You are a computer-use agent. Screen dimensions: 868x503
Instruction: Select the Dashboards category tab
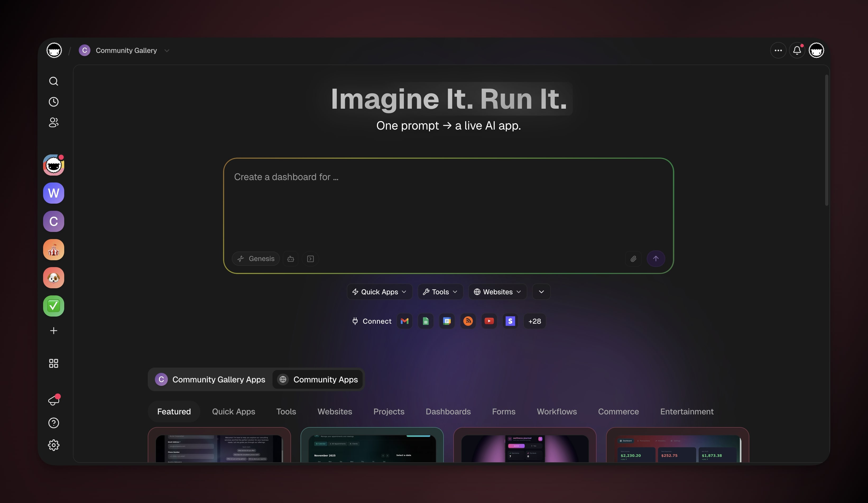tap(448, 411)
